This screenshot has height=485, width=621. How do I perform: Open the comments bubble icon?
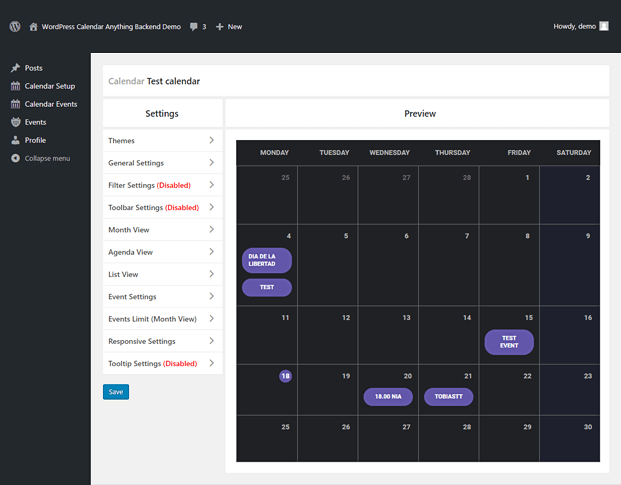coord(193,27)
